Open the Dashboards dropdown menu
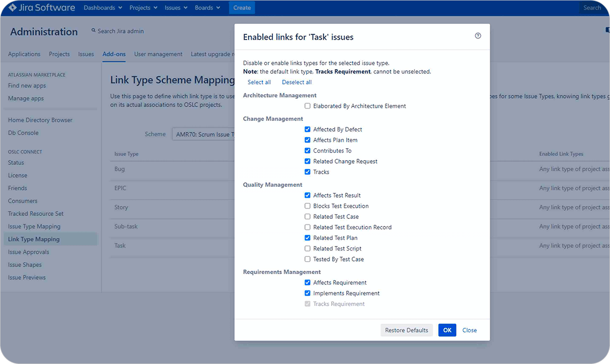The width and height of the screenshot is (610, 364). [103, 8]
